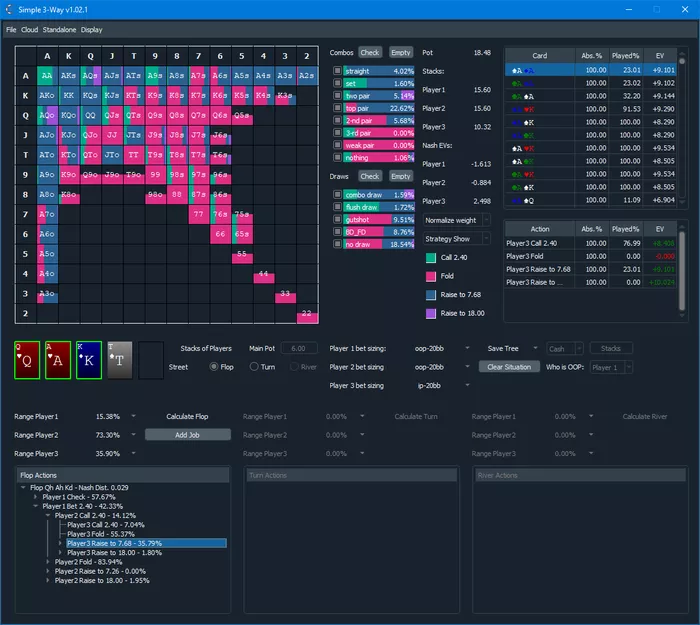Screen dimensions: 700x625
Task: Click the Ace of hearts board card
Action: coord(58,360)
